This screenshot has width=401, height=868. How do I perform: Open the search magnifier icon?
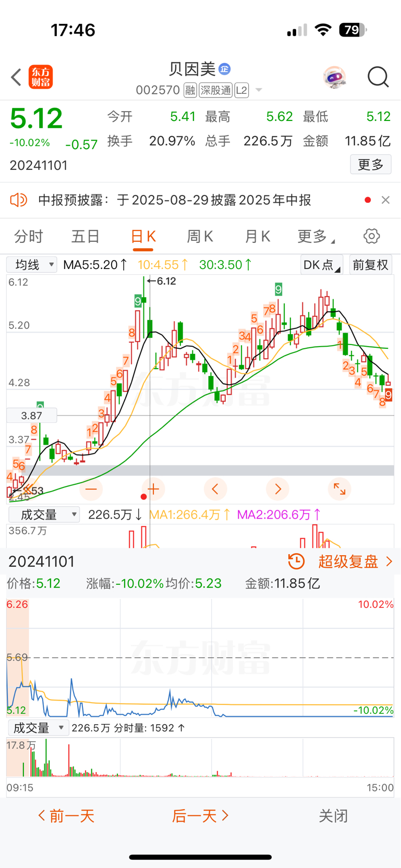[378, 78]
